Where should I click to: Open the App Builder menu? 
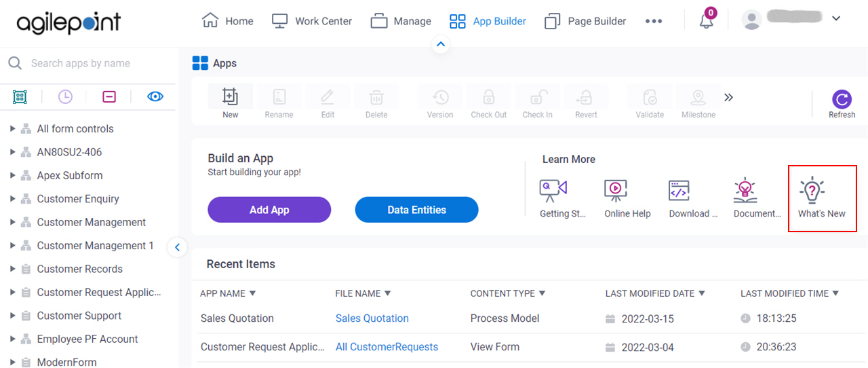(488, 21)
